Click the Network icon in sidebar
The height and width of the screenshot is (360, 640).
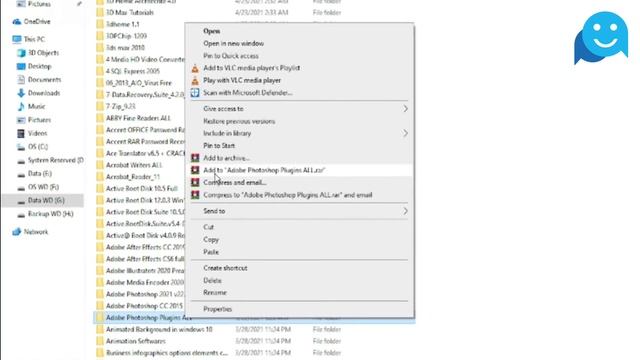17,232
